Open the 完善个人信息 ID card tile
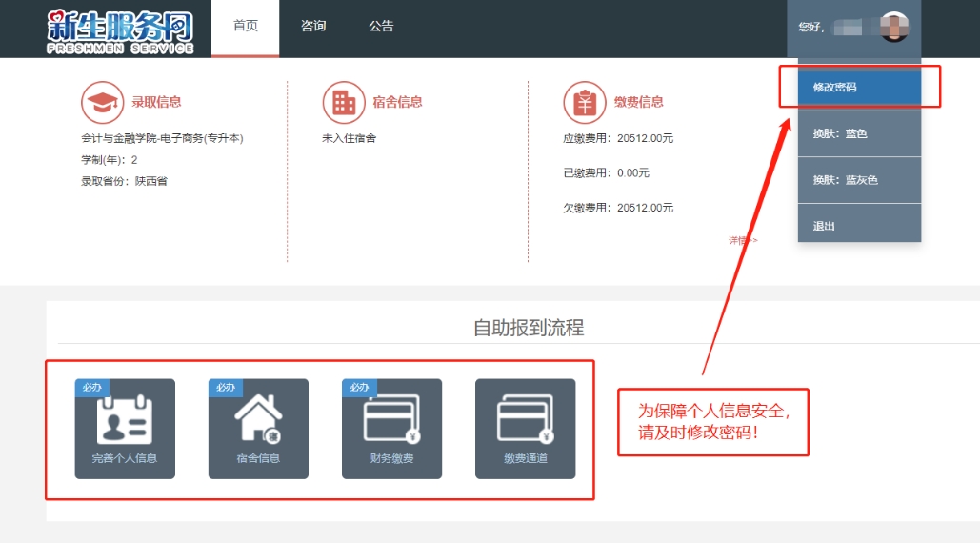 125,429
